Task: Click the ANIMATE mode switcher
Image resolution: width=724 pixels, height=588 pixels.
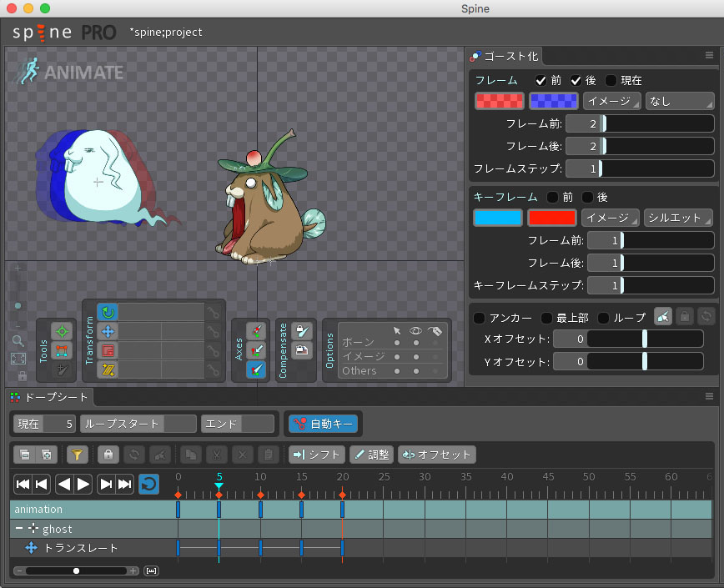Action: pos(70,72)
